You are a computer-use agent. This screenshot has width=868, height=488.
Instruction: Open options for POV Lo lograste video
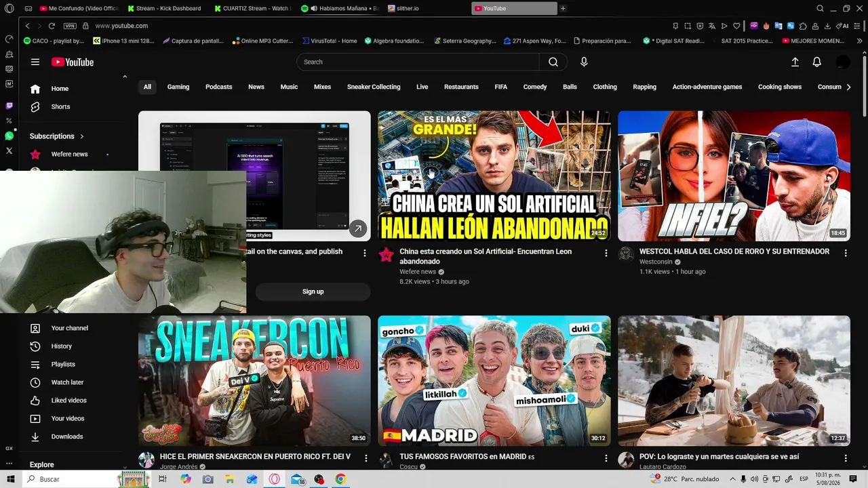coord(846,458)
